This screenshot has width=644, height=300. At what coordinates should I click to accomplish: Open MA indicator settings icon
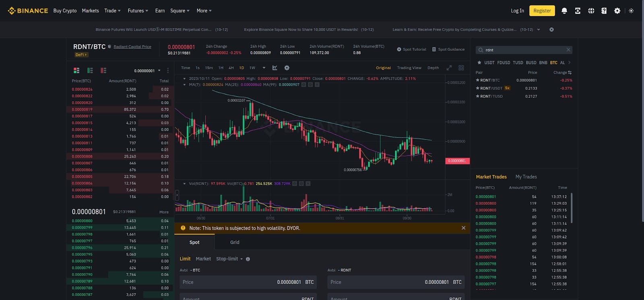[x=310, y=84]
